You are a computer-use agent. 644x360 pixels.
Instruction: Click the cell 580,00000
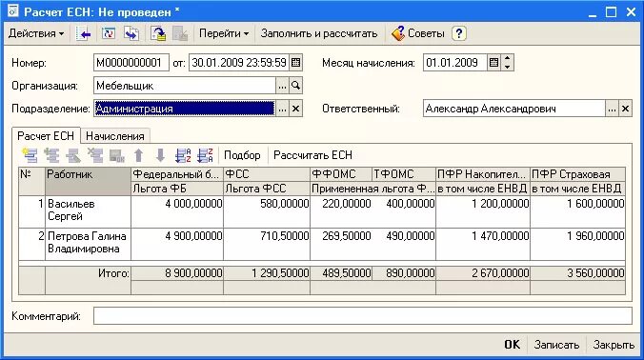267,211
